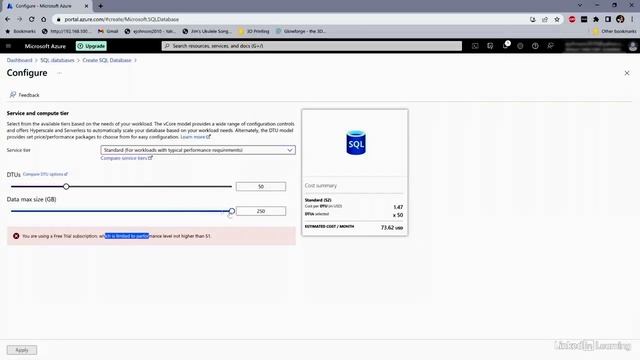The height and width of the screenshot is (360, 640).
Task: Open the tab search chevron in the title bar
Action: (580, 6)
